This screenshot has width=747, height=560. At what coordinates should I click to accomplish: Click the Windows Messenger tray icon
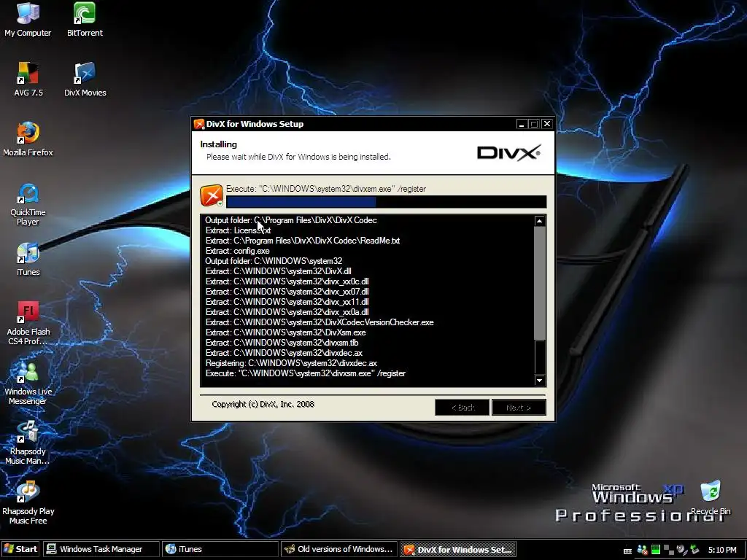tap(642, 550)
